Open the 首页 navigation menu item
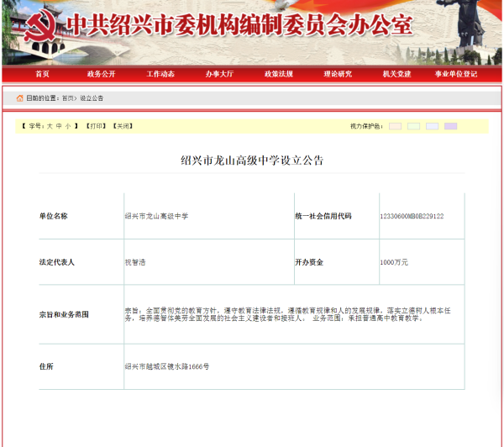The image size is (504, 447). (42, 74)
